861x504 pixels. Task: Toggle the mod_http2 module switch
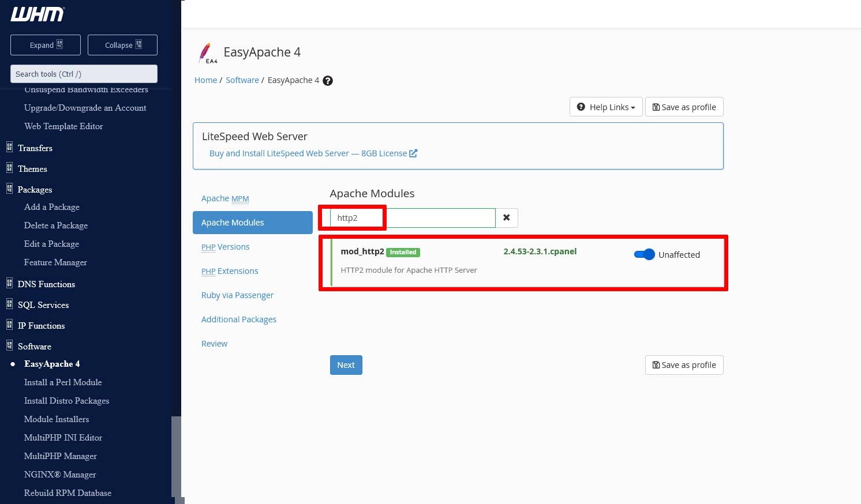point(644,254)
